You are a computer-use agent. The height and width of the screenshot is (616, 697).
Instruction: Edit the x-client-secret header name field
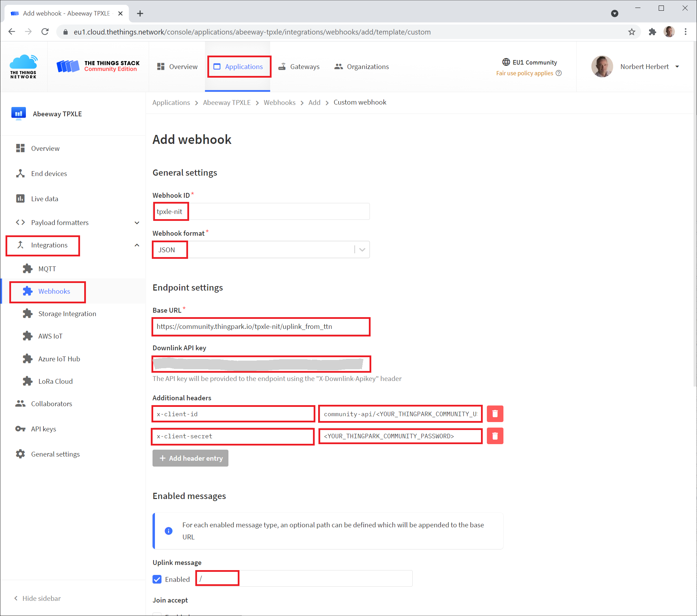click(x=233, y=437)
